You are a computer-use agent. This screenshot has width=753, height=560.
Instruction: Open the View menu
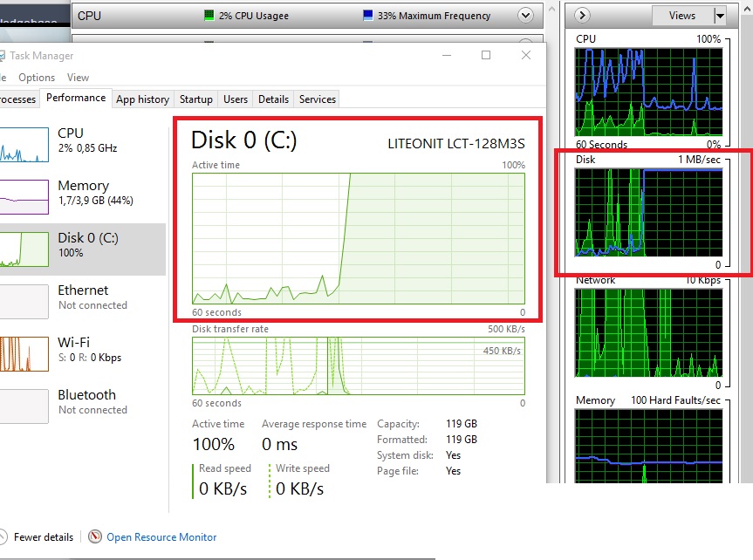click(78, 77)
